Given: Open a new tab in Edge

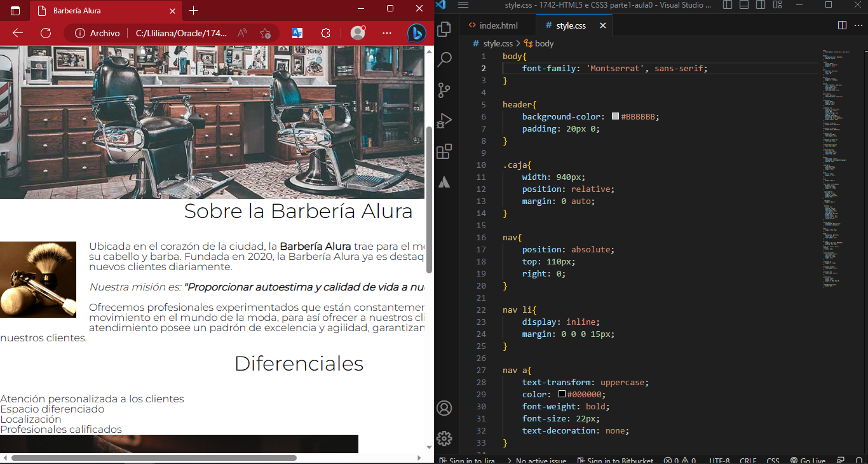Looking at the screenshot, I should click(x=194, y=10).
